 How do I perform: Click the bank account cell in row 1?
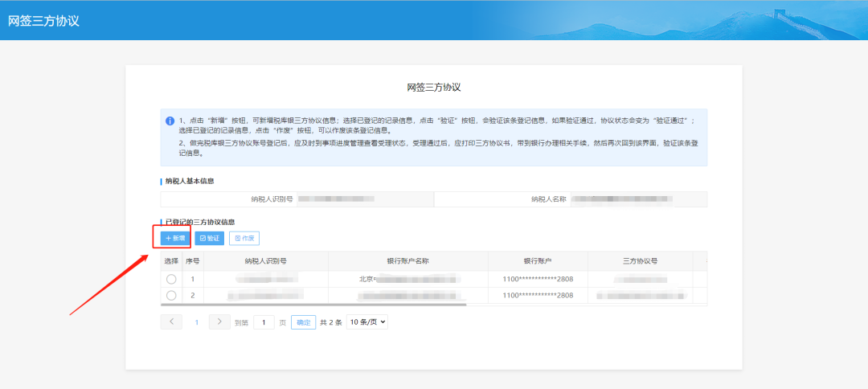tap(537, 279)
